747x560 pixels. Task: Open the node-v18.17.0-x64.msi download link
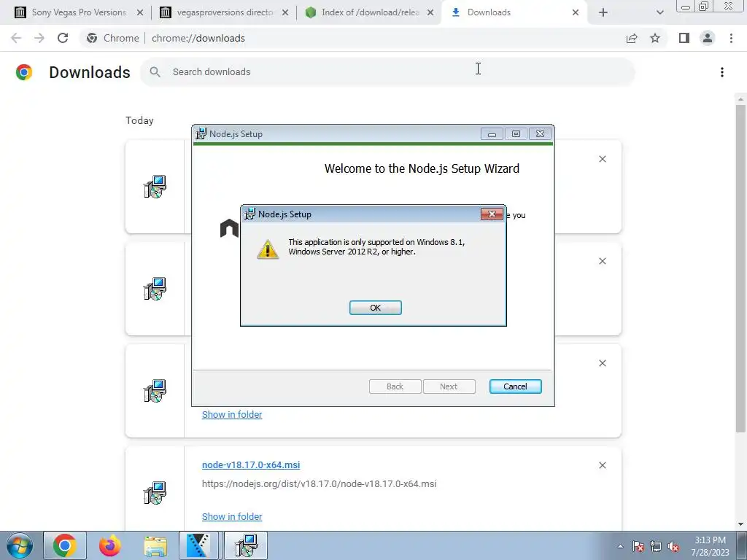[251, 464]
